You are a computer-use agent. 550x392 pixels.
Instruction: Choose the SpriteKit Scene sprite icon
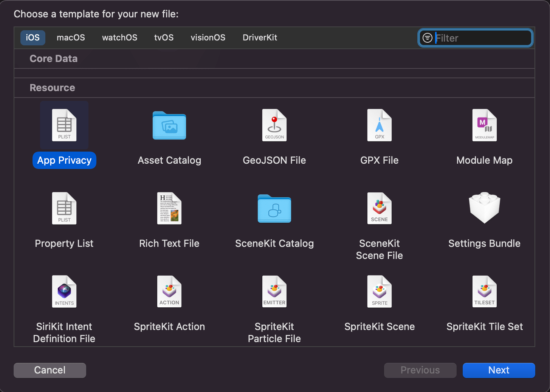(380, 291)
